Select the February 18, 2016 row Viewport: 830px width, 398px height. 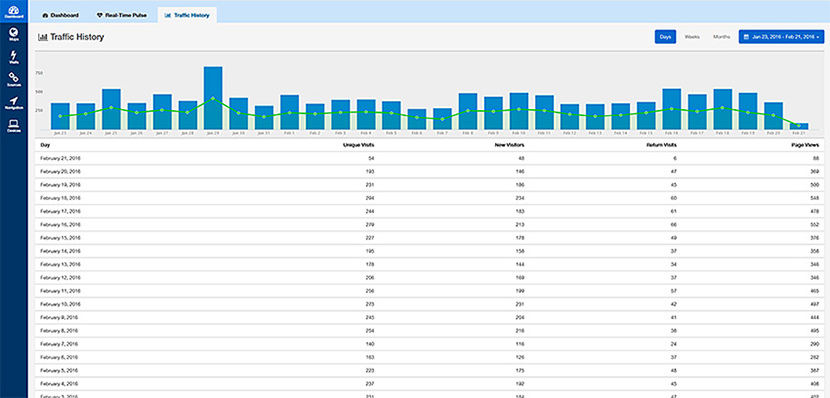[430, 198]
